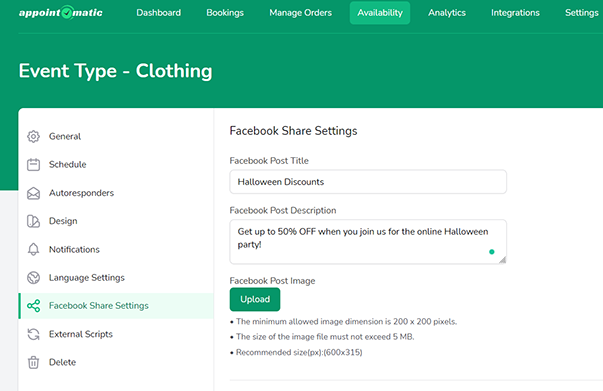The image size is (603, 391).
Task: Click the Event Type - Clothing page title
Action: [x=115, y=71]
